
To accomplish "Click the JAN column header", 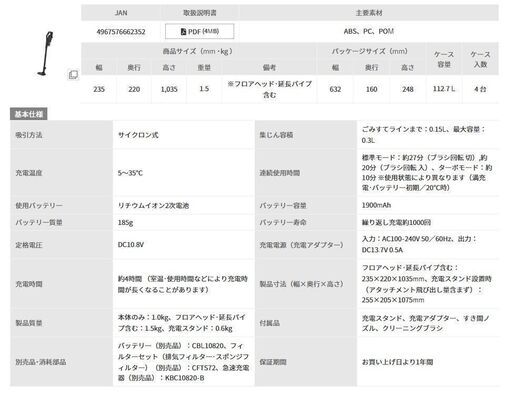I will pos(121,13).
